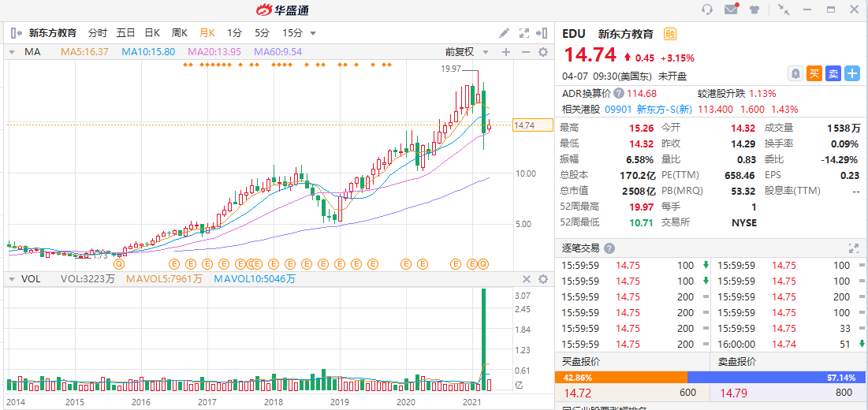Screen dimensions: 868x410
Task: Click bid price 14.72
Action: (x=577, y=393)
